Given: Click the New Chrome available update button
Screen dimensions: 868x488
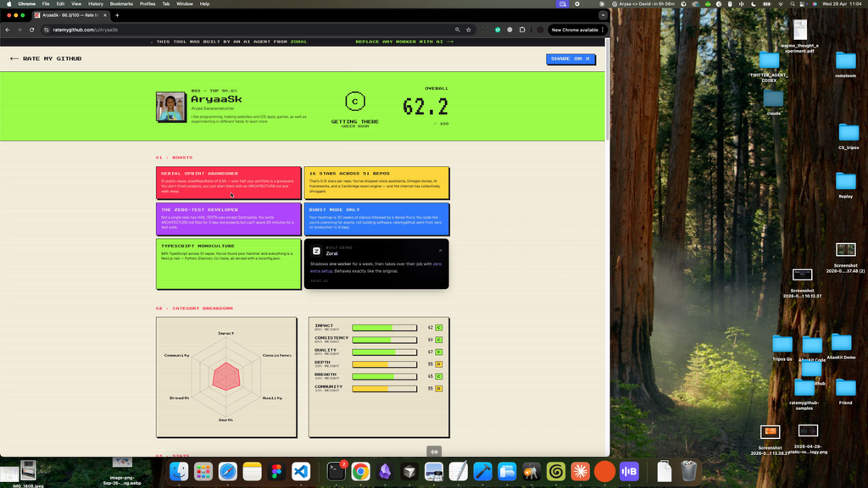Looking at the screenshot, I should pos(577,30).
